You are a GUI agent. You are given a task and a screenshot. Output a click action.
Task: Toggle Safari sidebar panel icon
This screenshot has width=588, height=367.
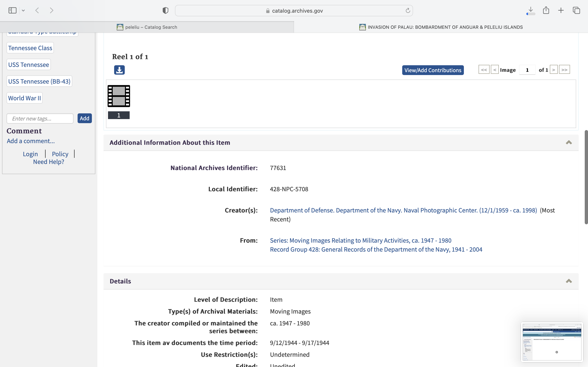(x=12, y=10)
